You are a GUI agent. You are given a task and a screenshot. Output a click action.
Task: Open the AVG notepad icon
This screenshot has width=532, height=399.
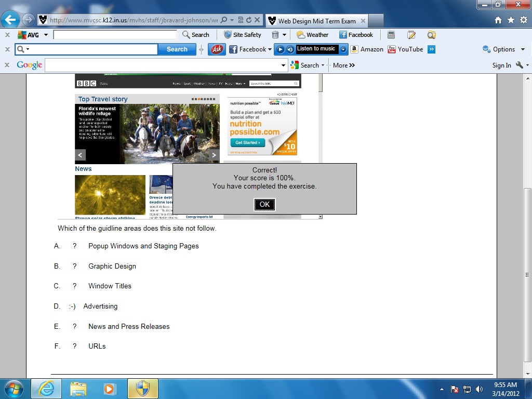[x=411, y=35]
